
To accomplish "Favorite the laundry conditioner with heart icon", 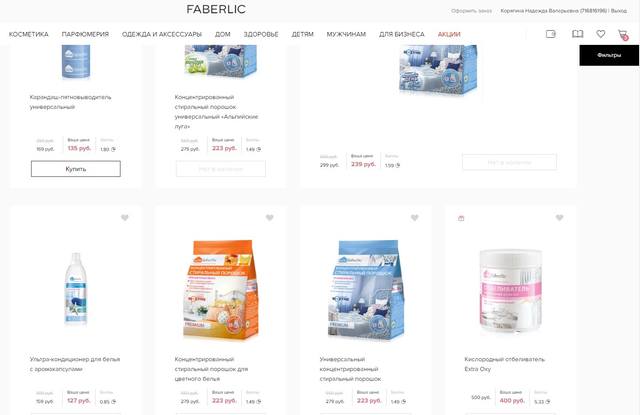I will [125, 218].
